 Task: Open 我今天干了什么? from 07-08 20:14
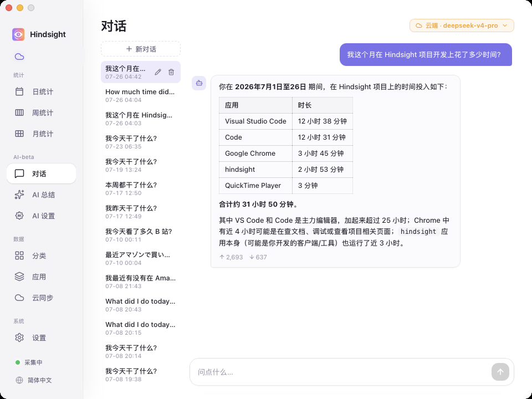[141, 351]
